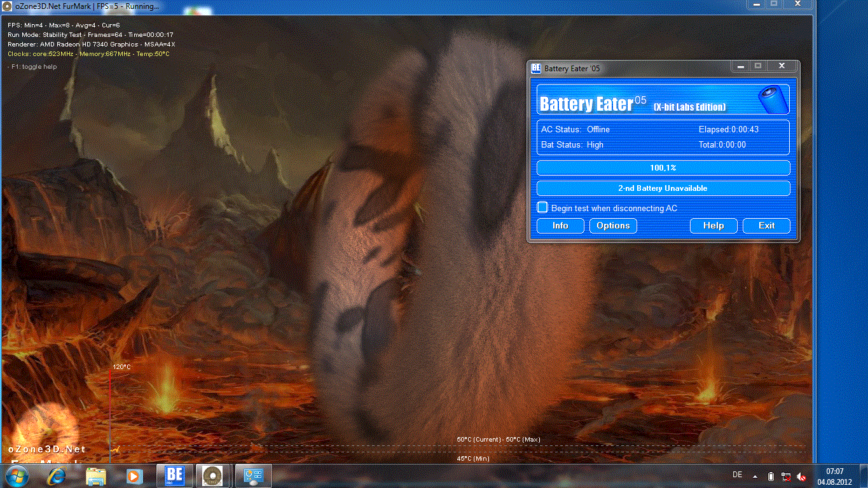Open Battery Eater Options

pos(613,225)
